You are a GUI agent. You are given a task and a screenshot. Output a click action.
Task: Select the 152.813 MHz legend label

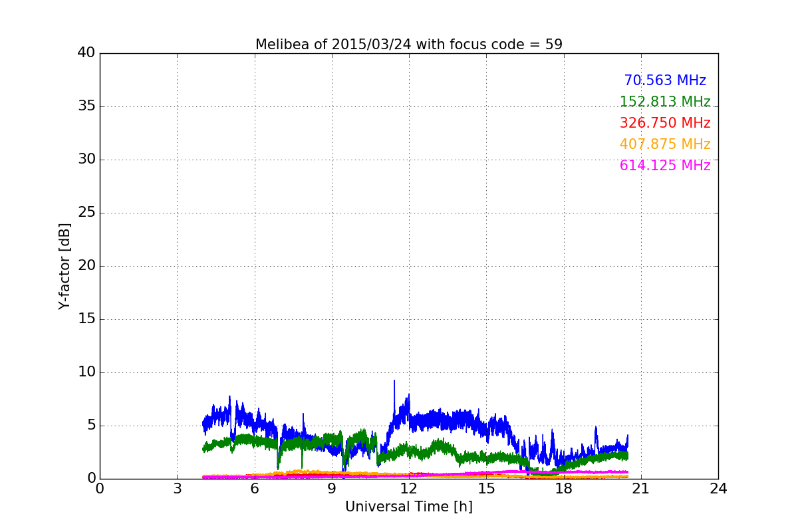pyautogui.click(x=665, y=102)
